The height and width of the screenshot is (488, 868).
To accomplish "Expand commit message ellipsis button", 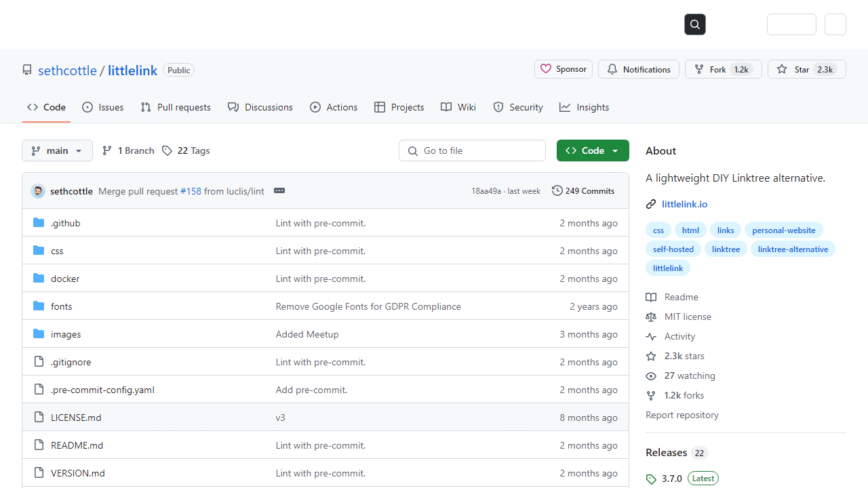I will [279, 191].
